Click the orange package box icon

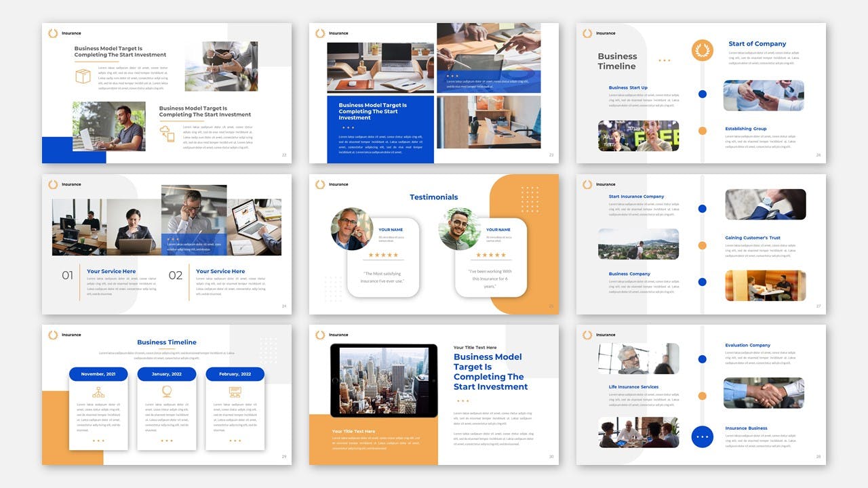pyautogui.click(x=83, y=77)
